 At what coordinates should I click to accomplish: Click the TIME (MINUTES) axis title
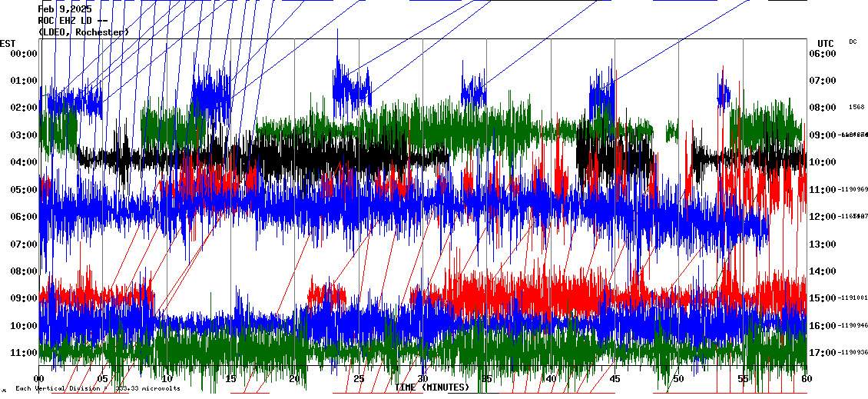tap(432, 387)
